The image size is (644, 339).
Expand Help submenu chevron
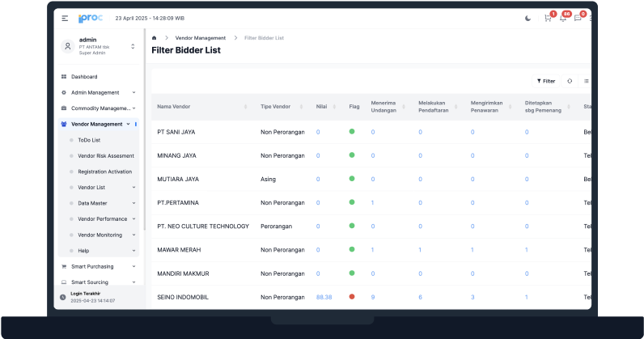(x=133, y=251)
